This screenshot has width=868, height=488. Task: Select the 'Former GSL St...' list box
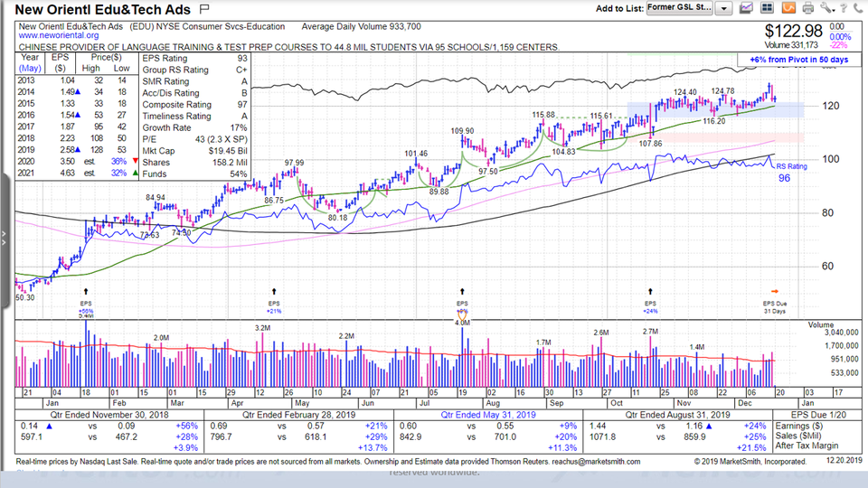pyautogui.click(x=680, y=8)
